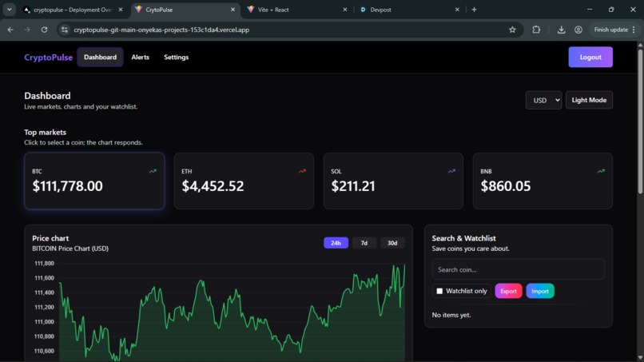Export the watchlist

point(508,291)
